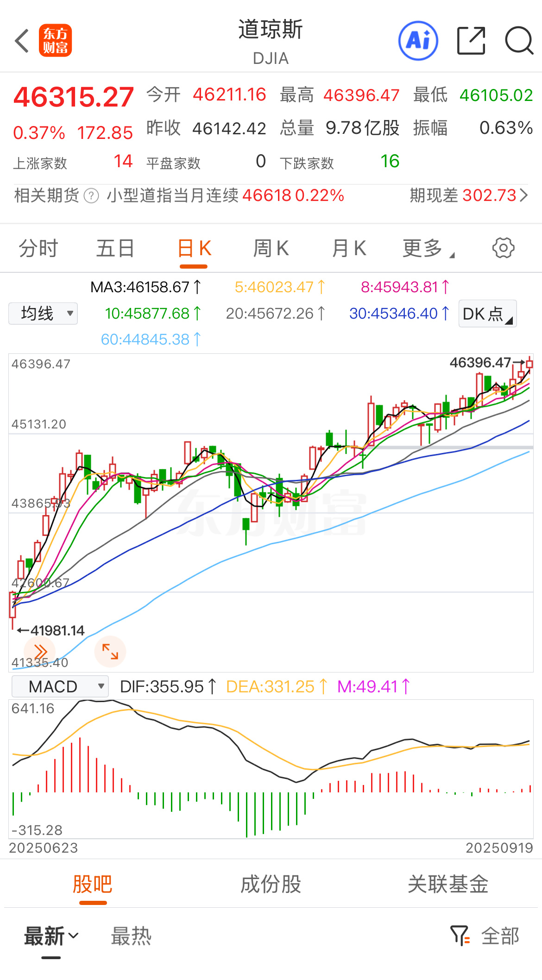Image resolution: width=542 pixels, height=980 pixels.
Task: Expand chart to fullscreen
Action: (x=110, y=651)
